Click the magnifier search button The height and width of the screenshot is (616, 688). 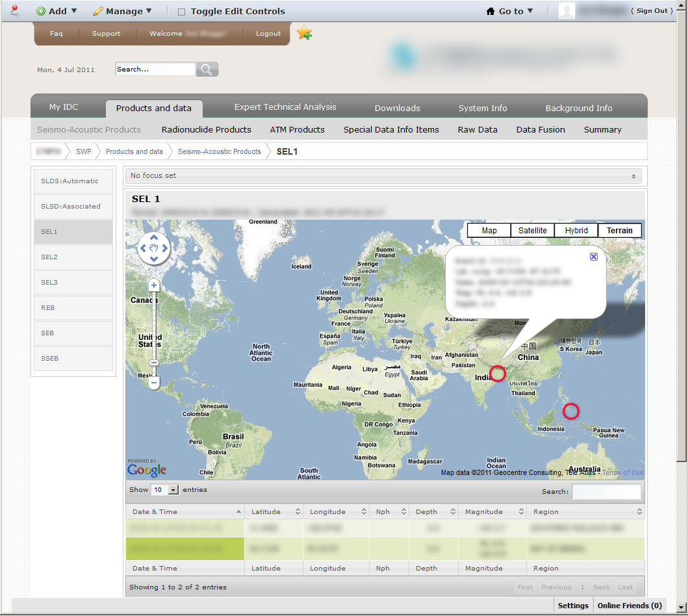click(207, 70)
